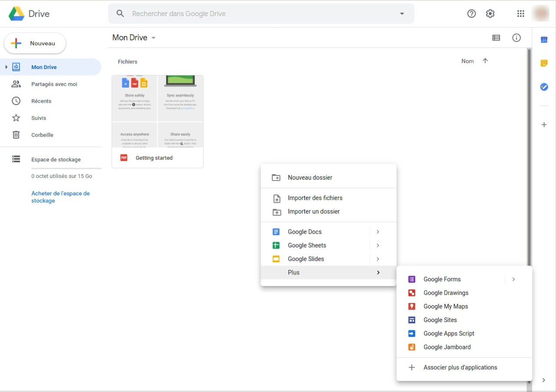Open the Getting started PDF thumbnail
The image size is (556, 392).
pos(158,112)
